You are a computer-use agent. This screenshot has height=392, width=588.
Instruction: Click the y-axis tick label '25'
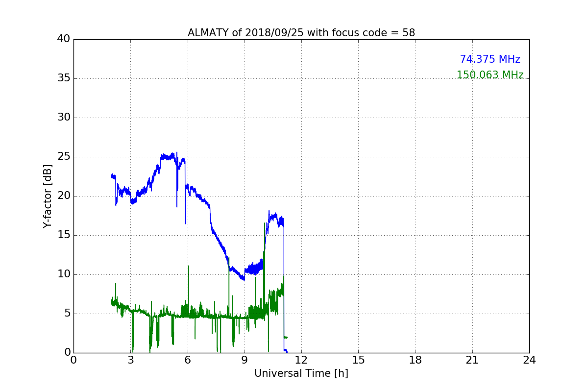(64, 157)
